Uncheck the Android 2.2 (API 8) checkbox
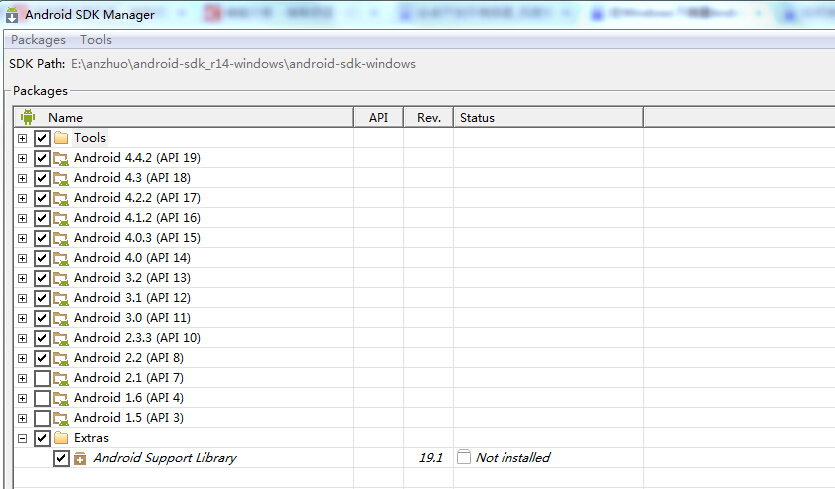This screenshot has width=835, height=489. click(x=42, y=358)
